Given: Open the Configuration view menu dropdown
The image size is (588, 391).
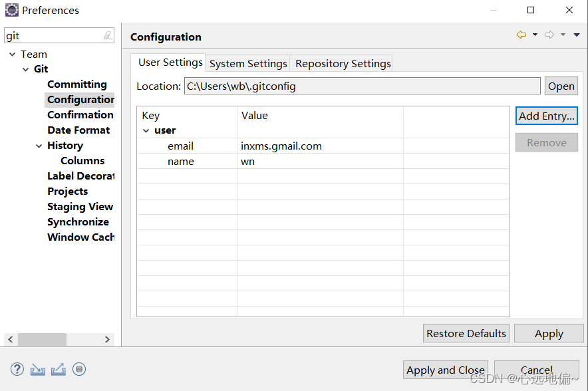Looking at the screenshot, I should pyautogui.click(x=577, y=35).
